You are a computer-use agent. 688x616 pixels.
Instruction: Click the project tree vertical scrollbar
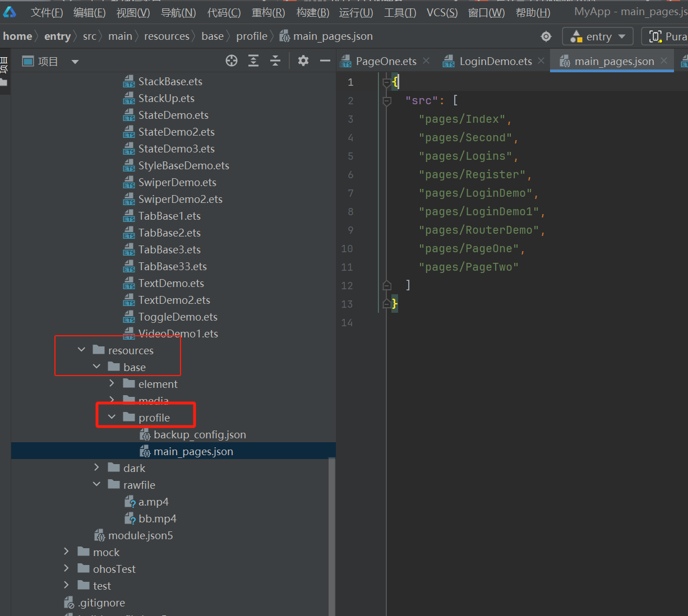331,536
